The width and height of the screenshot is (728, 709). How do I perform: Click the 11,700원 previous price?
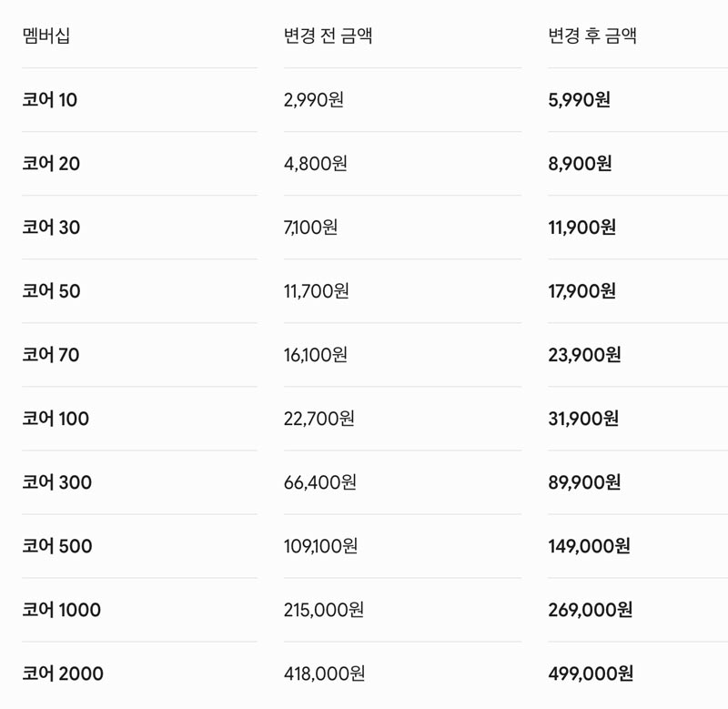316,291
